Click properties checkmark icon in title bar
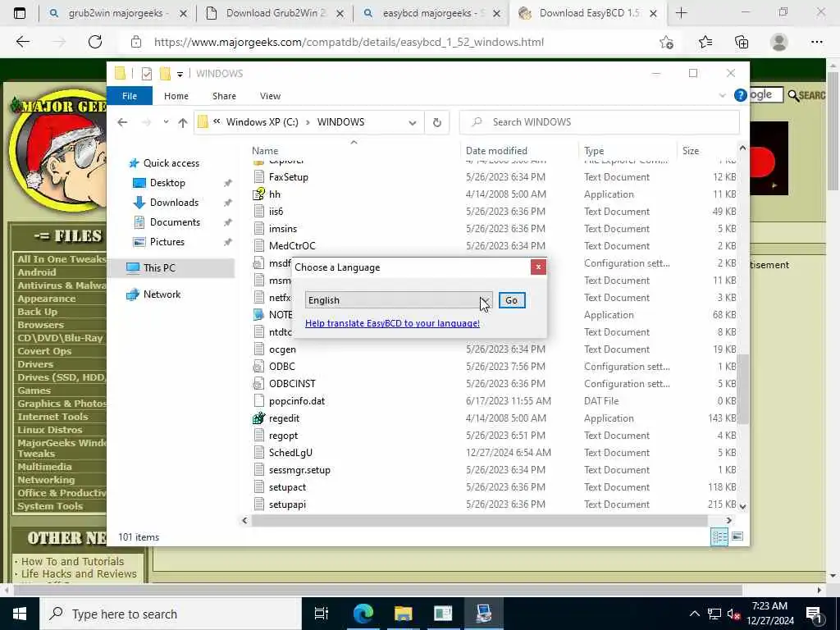The width and height of the screenshot is (840, 630). pyautogui.click(x=146, y=74)
